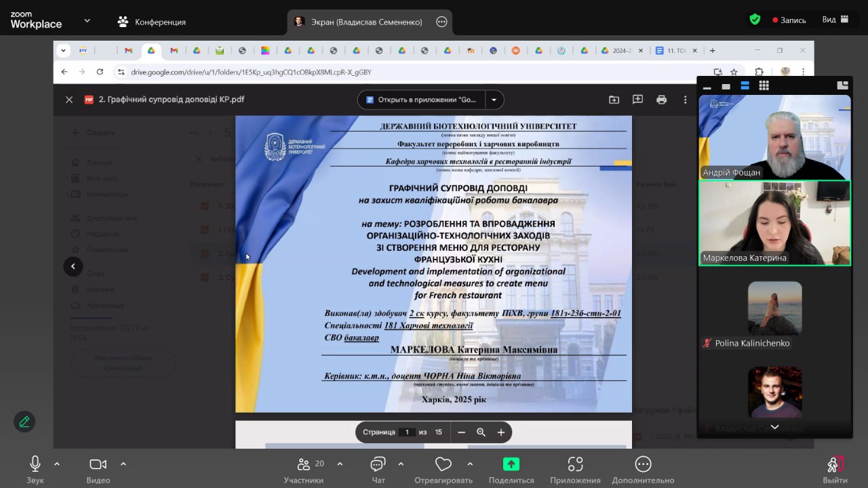This screenshot has width=868, height=488.
Task: Show more participants with down chevron
Action: tap(774, 427)
